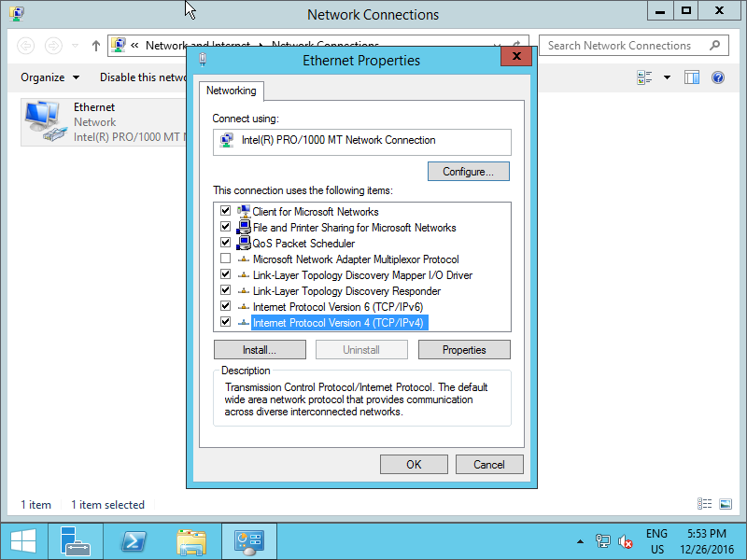
Task: Unmute the speaker icon in system tray
Action: point(624,541)
